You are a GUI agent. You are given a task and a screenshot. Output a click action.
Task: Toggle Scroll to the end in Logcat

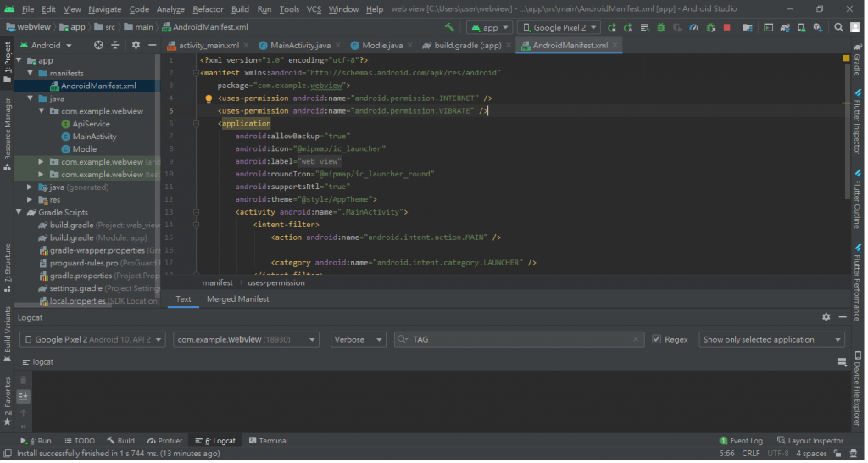click(x=23, y=398)
